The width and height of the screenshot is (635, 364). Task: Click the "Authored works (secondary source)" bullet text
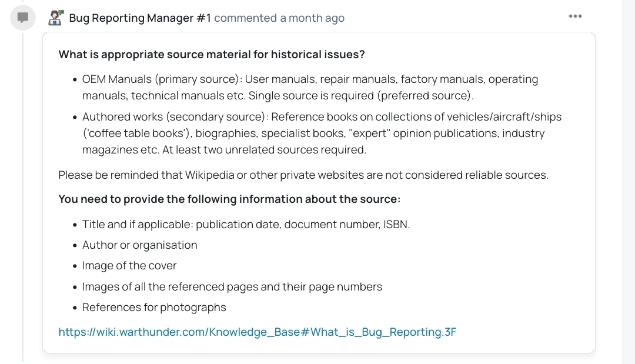point(175,117)
